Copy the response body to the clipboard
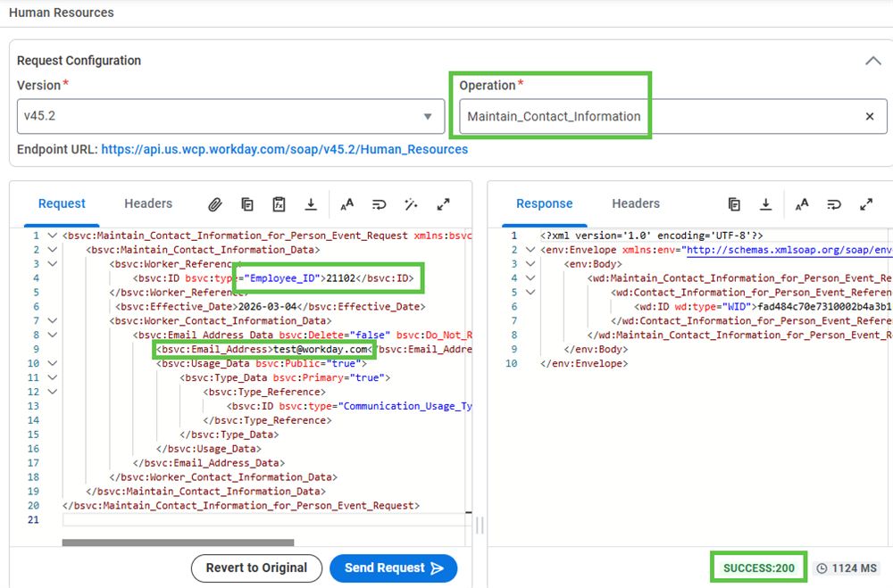The width and height of the screenshot is (893, 588). point(734,204)
